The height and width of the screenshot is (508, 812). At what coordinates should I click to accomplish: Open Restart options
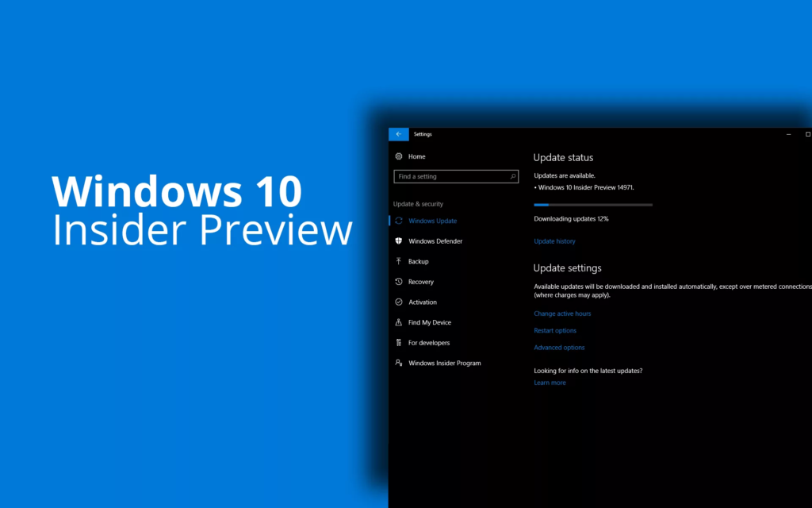coord(555,330)
